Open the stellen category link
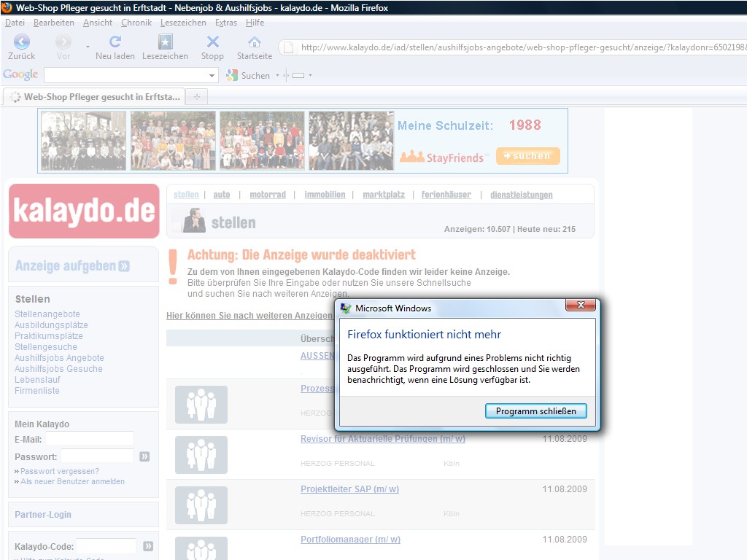The image size is (747, 560). tap(186, 194)
